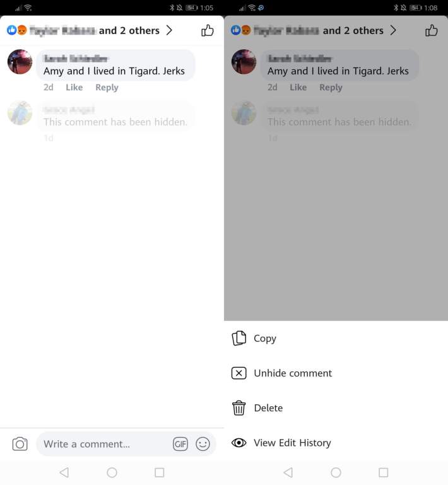Tap the Android back button on left screen

pyautogui.click(x=64, y=472)
